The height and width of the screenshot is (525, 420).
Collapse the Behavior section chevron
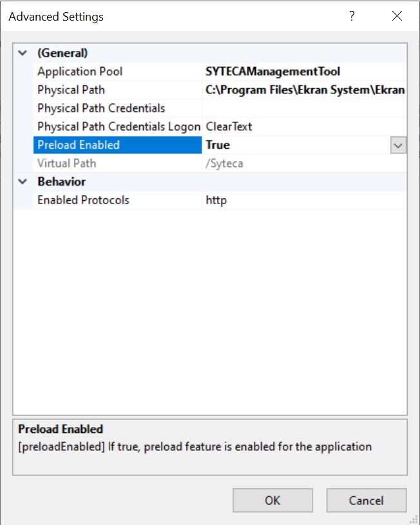click(23, 182)
